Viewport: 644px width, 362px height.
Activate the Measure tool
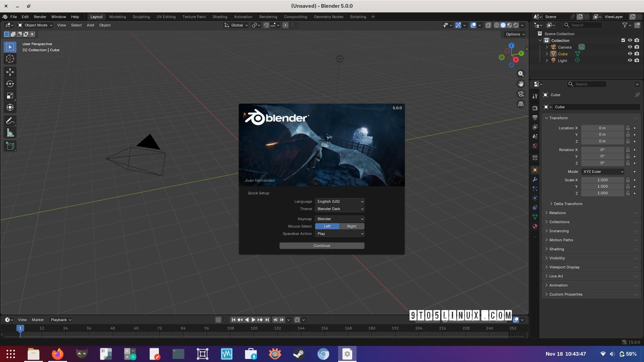(x=10, y=132)
